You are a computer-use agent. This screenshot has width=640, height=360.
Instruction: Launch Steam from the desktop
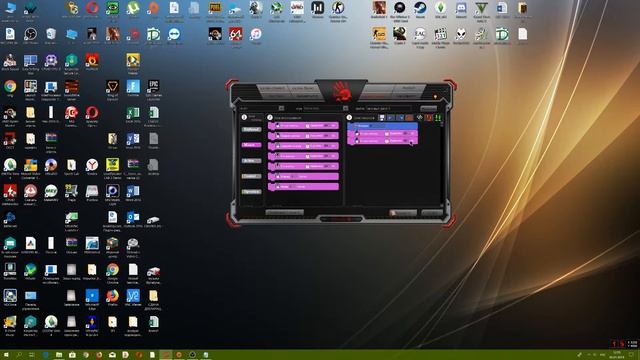pos(420,8)
